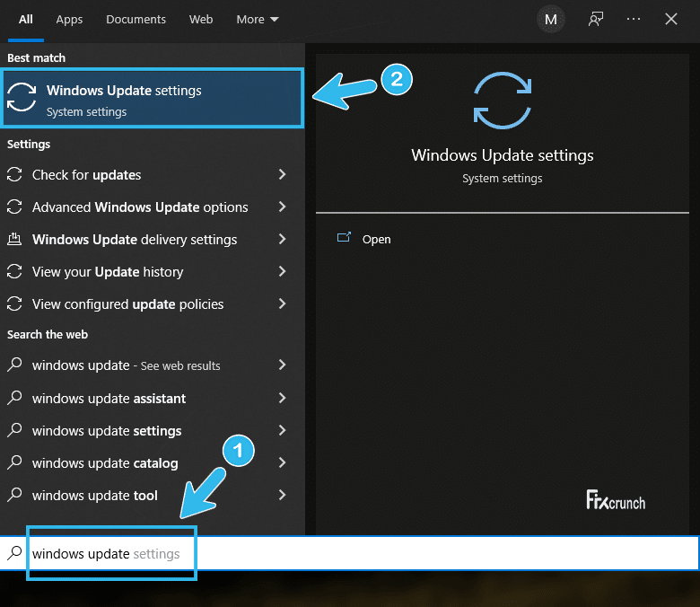Open the three-dot options menu
This screenshot has height=607, width=700.
point(634,19)
